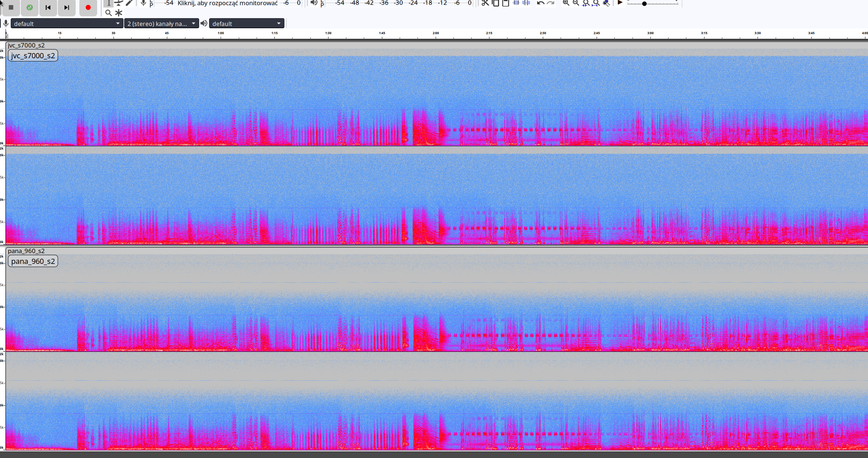The width and height of the screenshot is (868, 458).
Task: Select the Envelope tool
Action: coord(119,3)
